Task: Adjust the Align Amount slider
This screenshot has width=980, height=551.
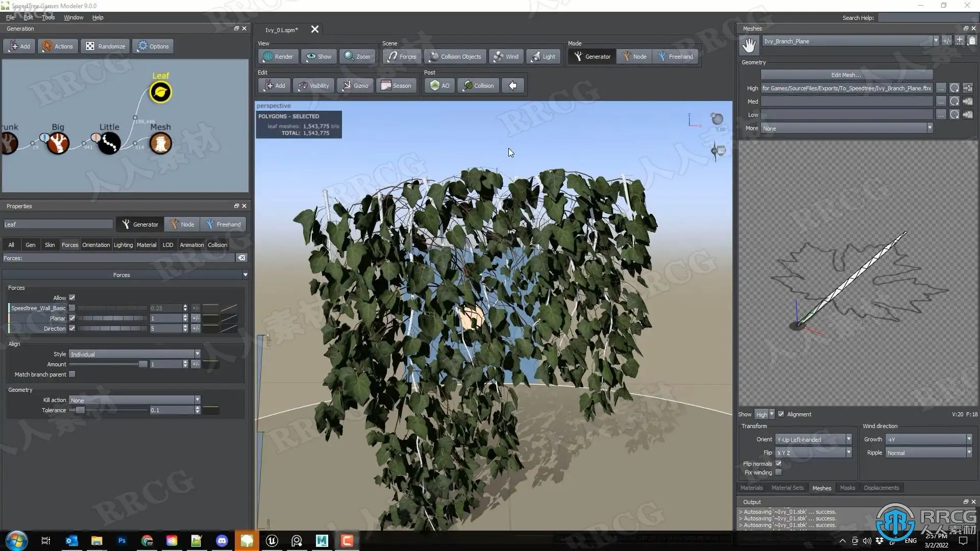Action: point(108,364)
